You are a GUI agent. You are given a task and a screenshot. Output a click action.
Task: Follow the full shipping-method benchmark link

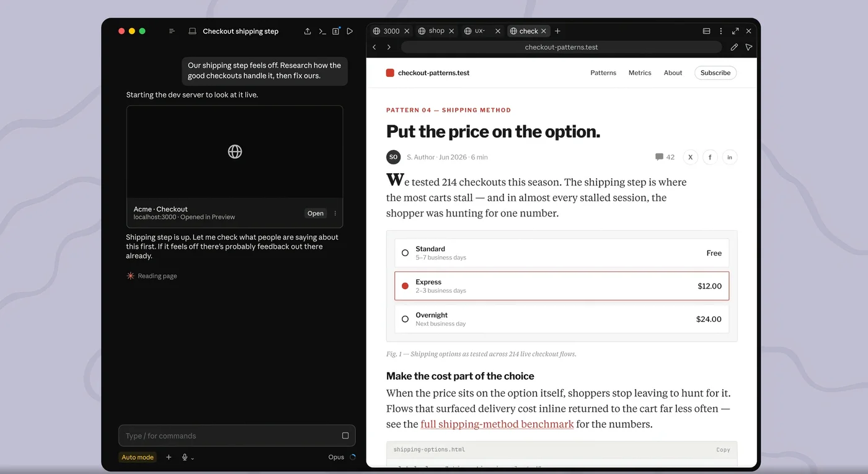(497, 424)
